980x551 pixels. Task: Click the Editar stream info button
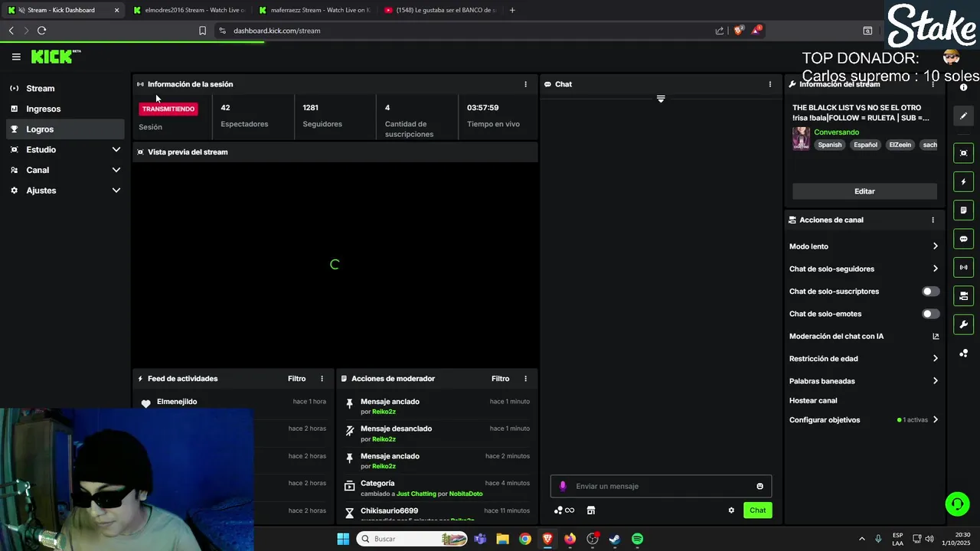pos(864,191)
